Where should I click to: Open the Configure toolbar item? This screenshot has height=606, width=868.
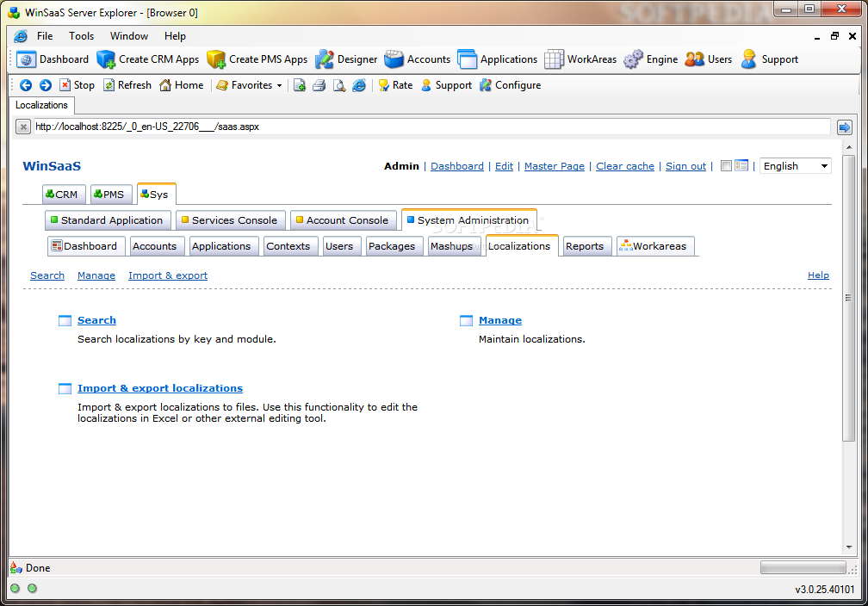pos(511,85)
